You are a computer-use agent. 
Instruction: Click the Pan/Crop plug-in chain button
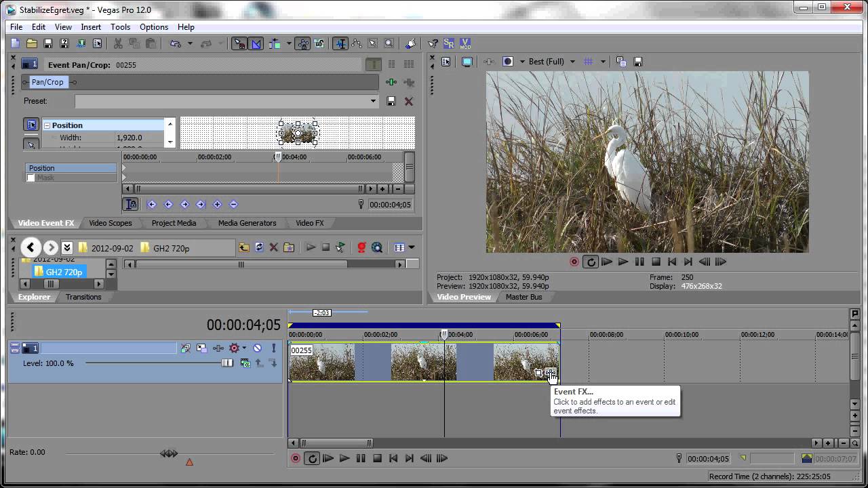click(47, 82)
